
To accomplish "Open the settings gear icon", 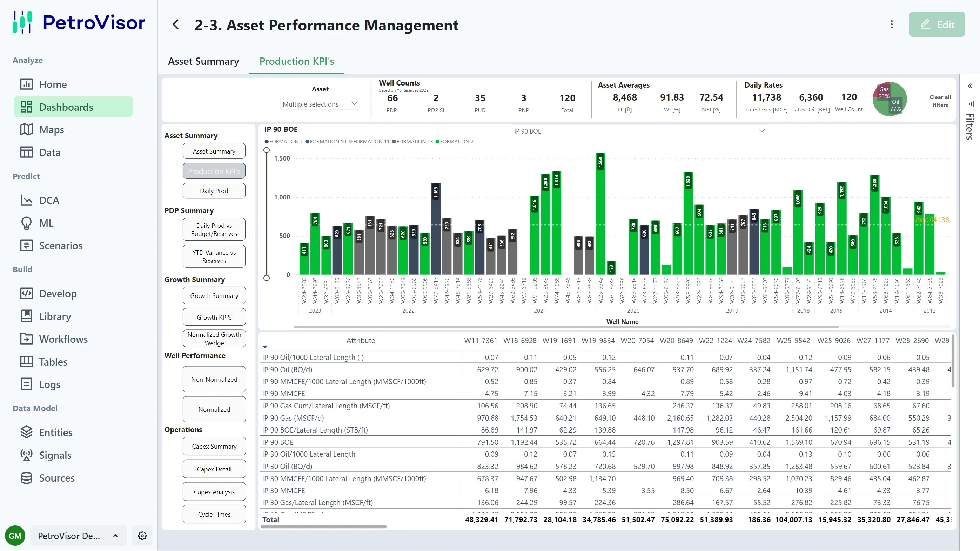I will coord(142,536).
